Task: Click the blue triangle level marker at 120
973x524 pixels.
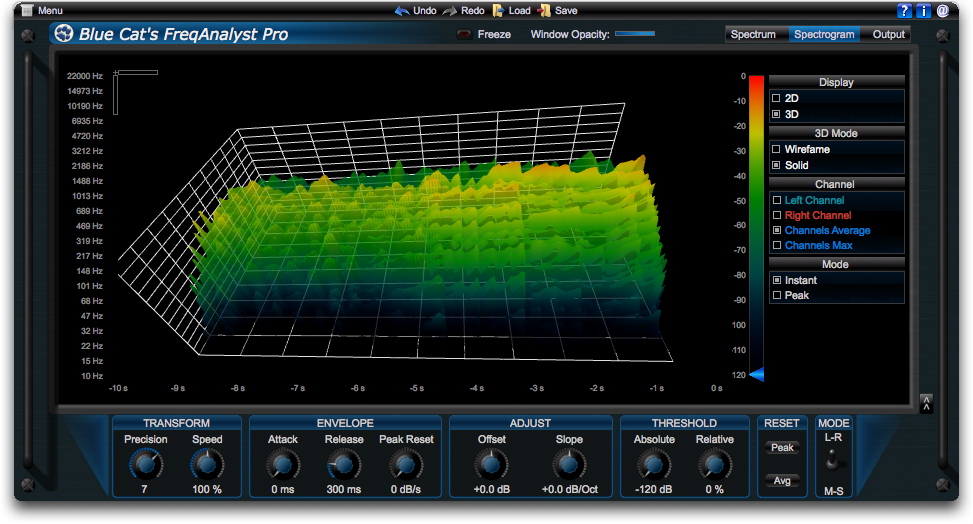Action: pyautogui.click(x=756, y=374)
